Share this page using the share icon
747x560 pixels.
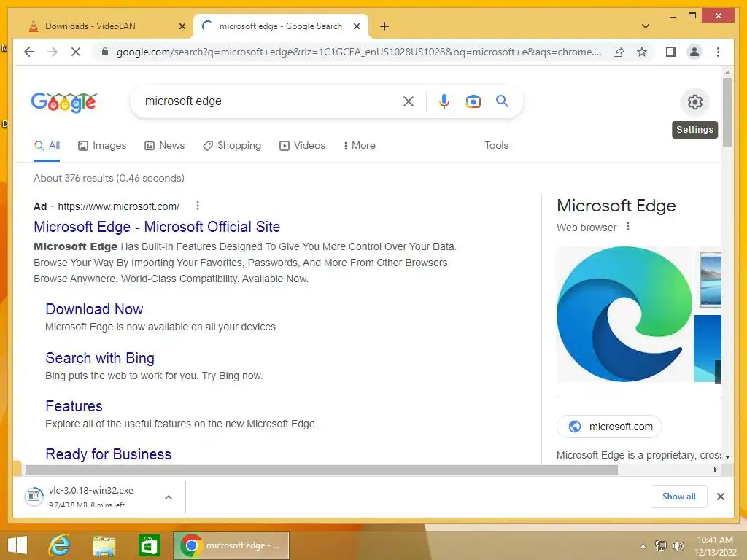[x=619, y=52]
